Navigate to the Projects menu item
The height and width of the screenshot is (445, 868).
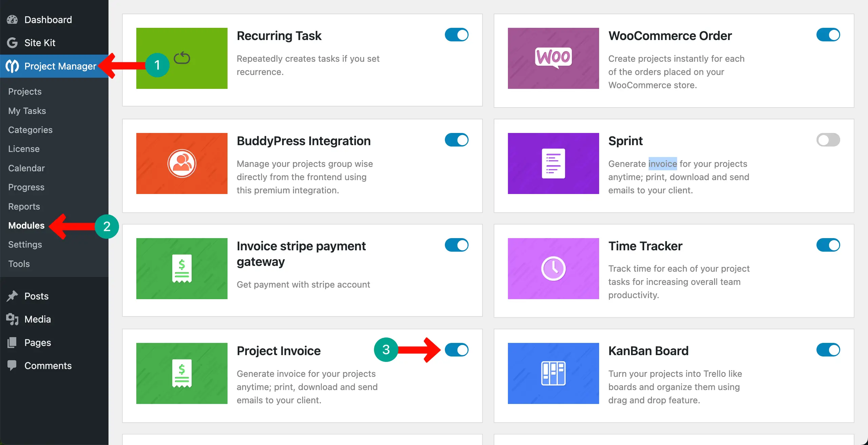24,91
